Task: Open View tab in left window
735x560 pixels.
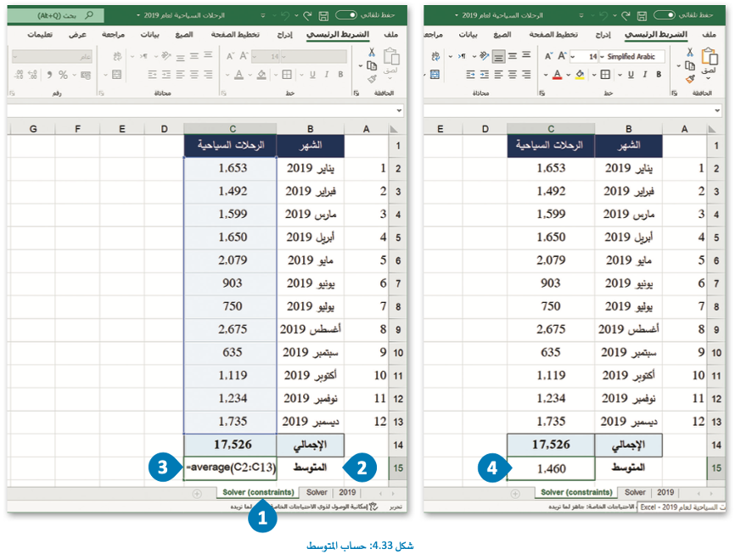Action: (77, 35)
